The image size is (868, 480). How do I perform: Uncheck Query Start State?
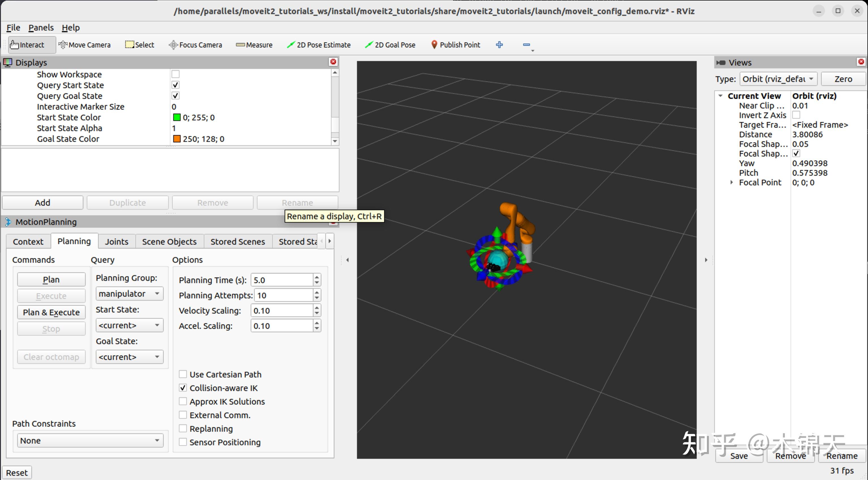click(175, 85)
